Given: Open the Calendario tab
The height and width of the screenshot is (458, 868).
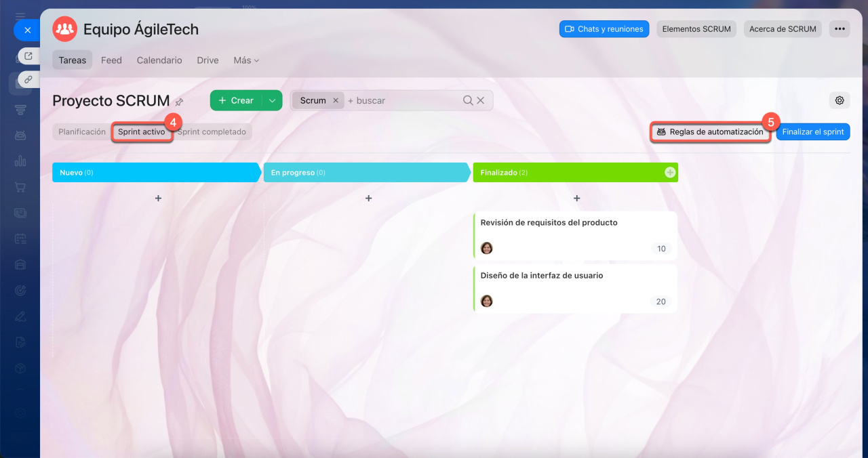Looking at the screenshot, I should point(159,60).
